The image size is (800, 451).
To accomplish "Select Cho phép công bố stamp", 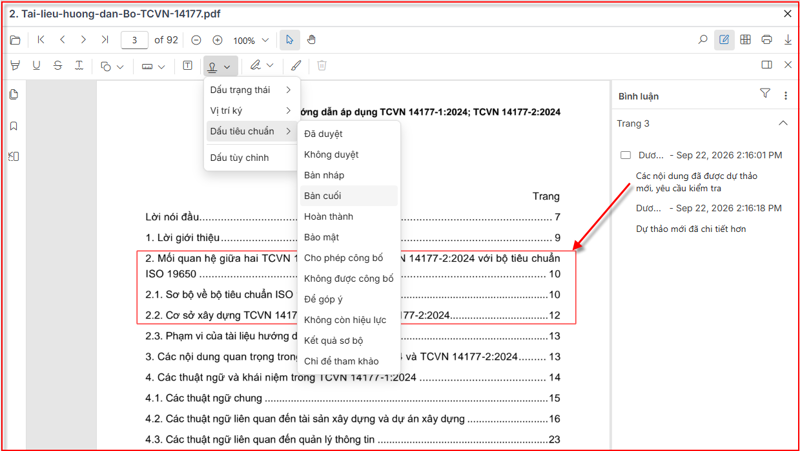I will tap(348, 258).
